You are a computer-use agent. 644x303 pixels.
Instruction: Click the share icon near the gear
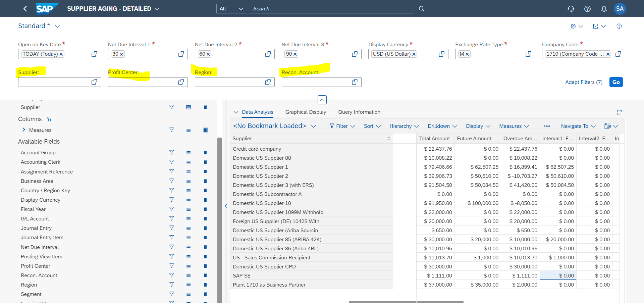coord(596,26)
